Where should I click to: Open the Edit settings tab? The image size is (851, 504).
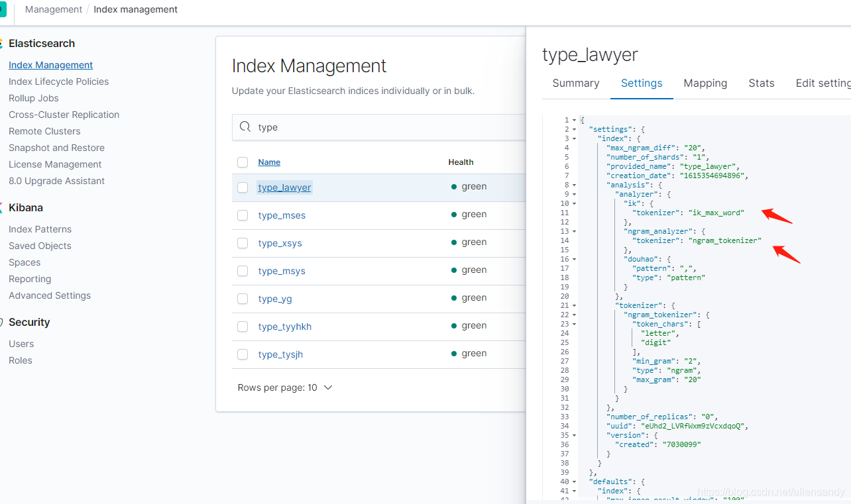(823, 83)
